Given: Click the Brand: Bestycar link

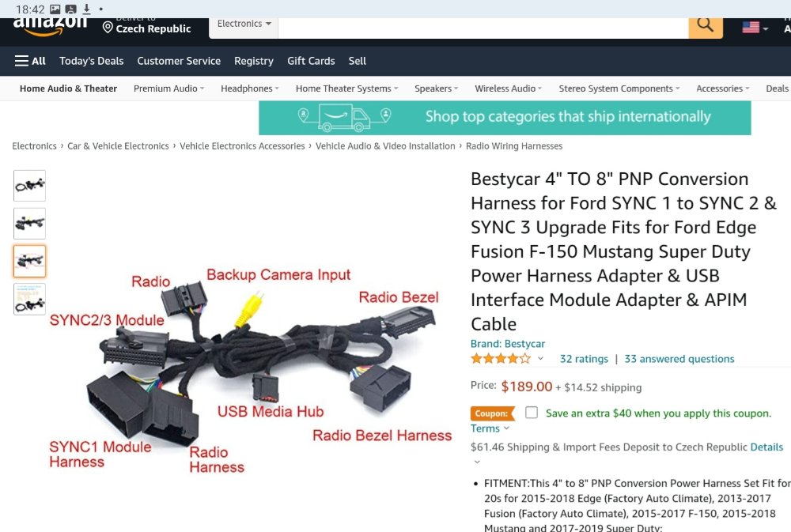Looking at the screenshot, I should [x=508, y=344].
